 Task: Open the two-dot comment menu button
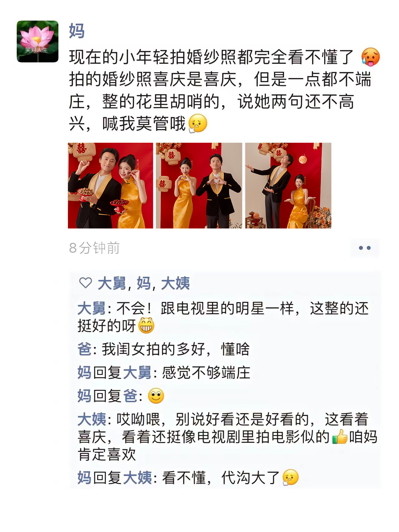(x=365, y=248)
